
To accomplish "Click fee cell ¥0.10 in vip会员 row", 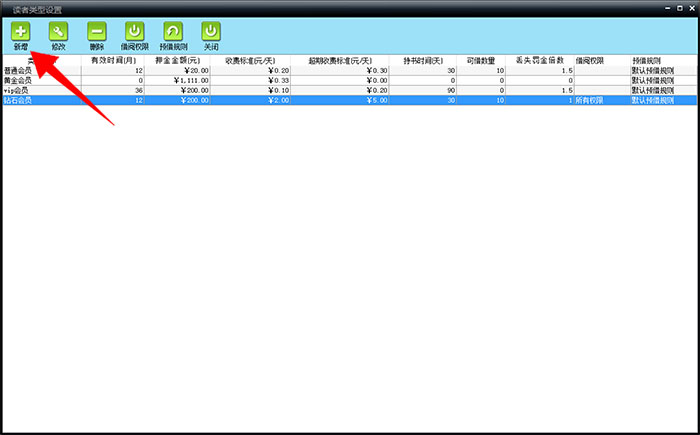I will click(x=250, y=90).
